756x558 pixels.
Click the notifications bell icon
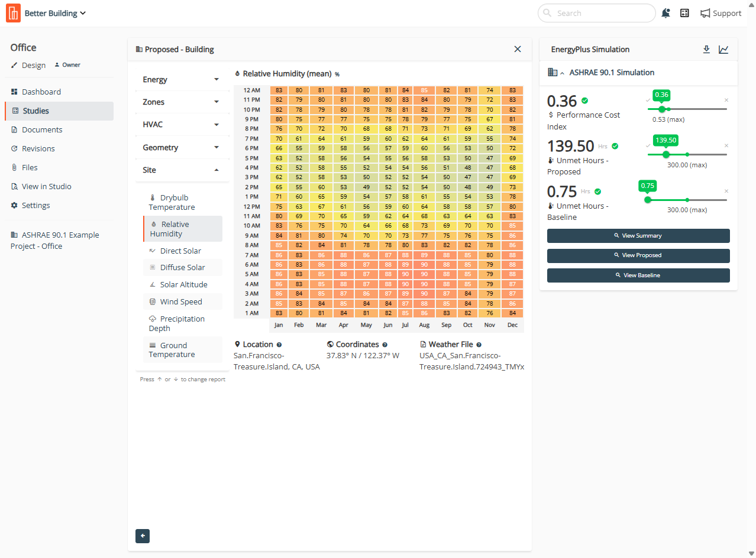point(665,13)
